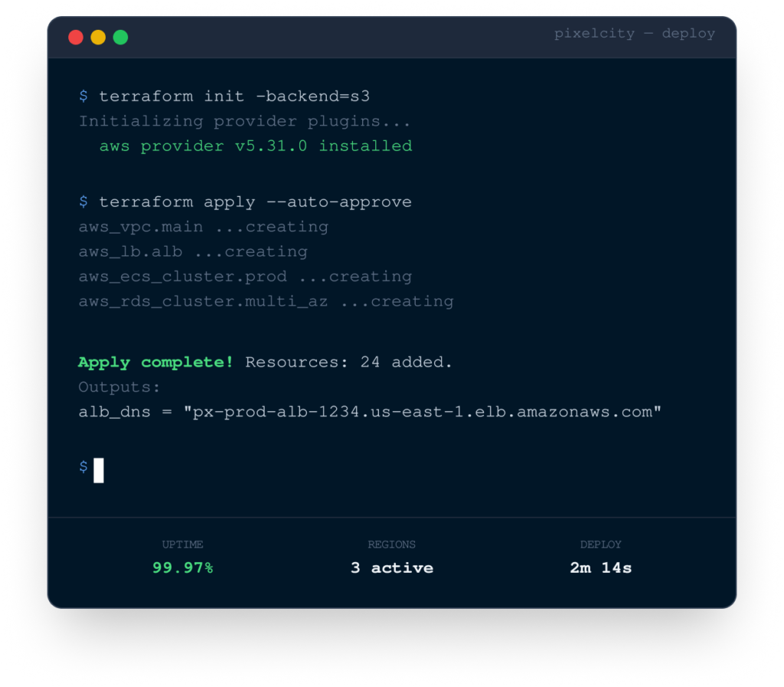Click the green "Apply complete!" text
784x687 pixels.
(156, 362)
